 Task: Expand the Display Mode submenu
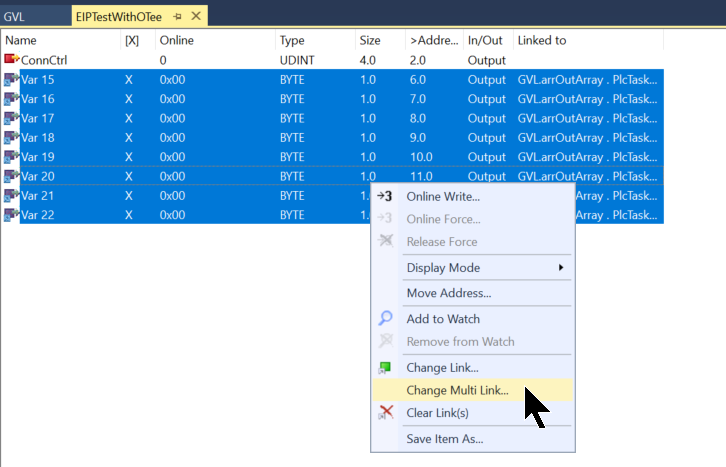[561, 268]
